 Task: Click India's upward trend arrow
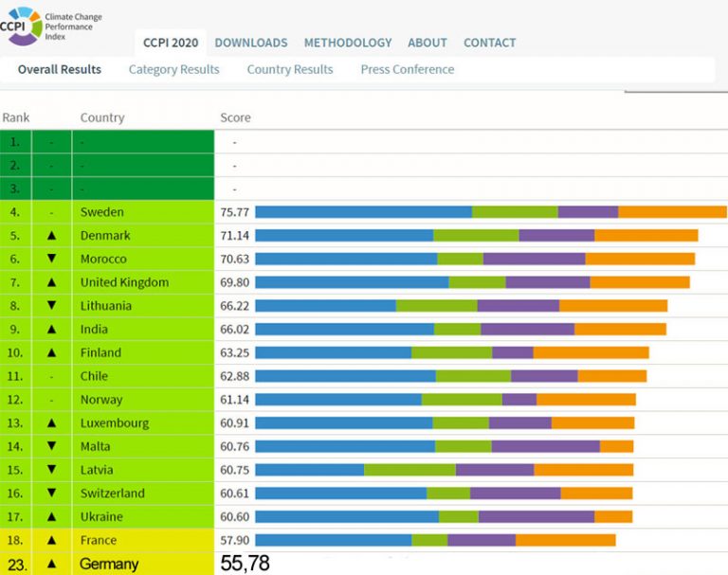51,329
